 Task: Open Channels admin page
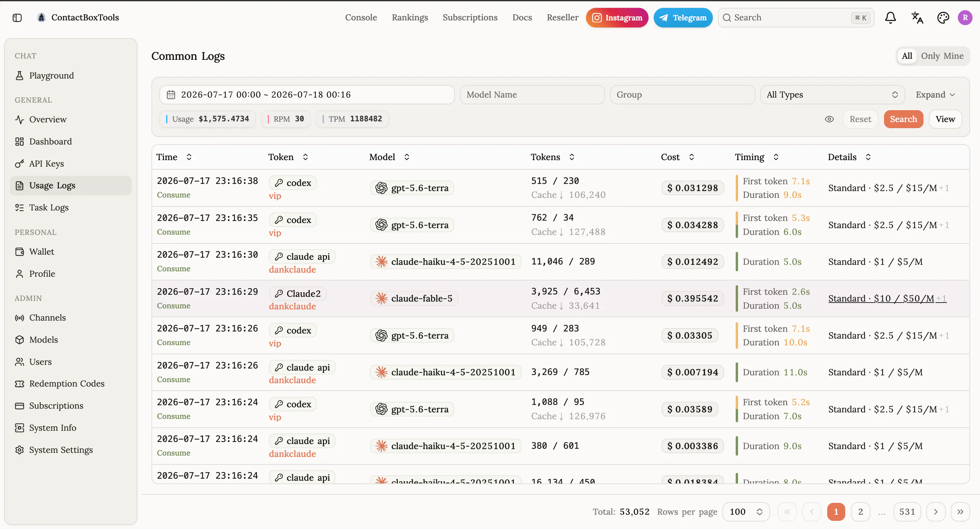(71, 318)
